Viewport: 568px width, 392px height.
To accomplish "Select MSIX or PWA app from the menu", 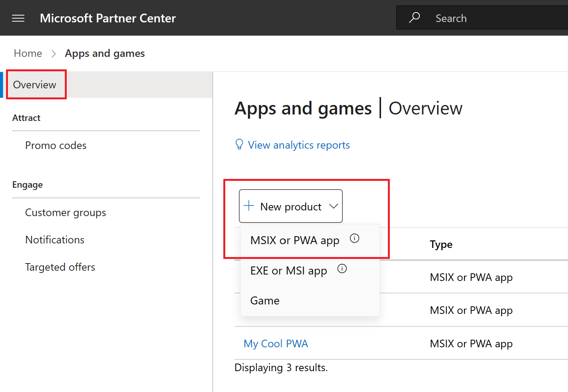I will (295, 240).
